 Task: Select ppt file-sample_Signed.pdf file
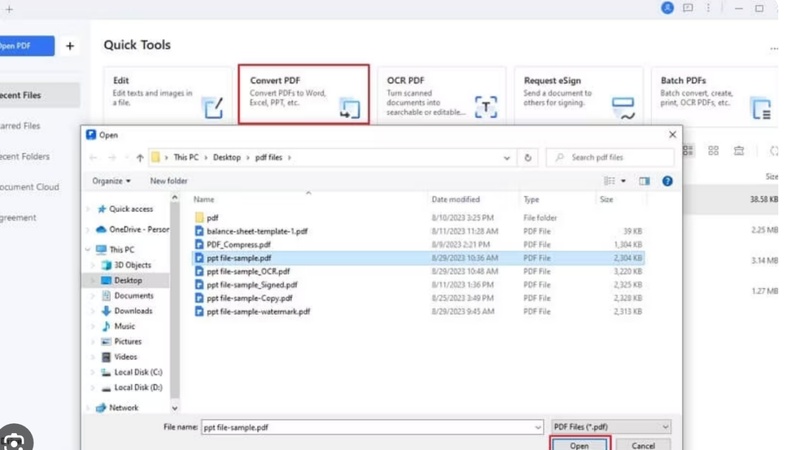click(252, 285)
